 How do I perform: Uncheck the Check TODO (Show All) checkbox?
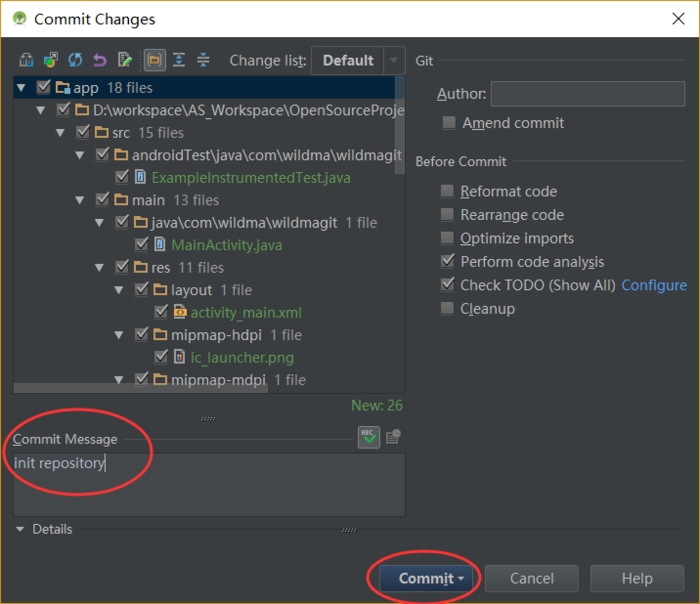[447, 284]
